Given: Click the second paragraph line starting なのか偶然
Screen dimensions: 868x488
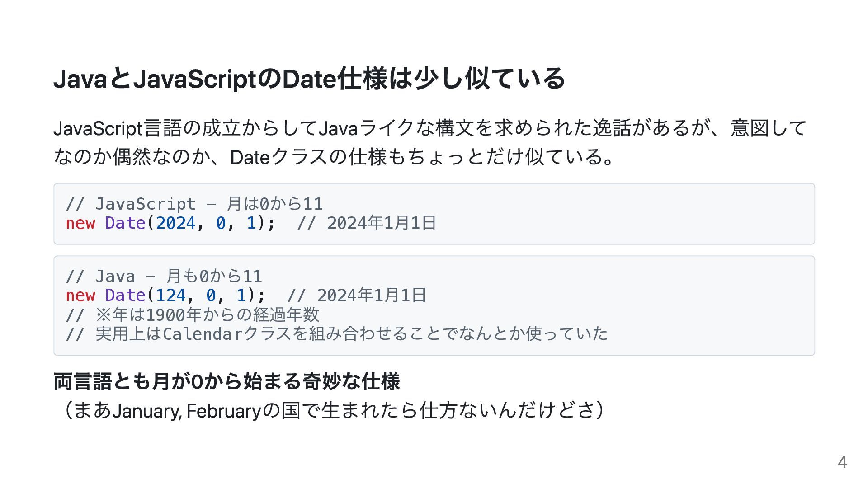Looking at the screenshot, I should click(334, 157).
